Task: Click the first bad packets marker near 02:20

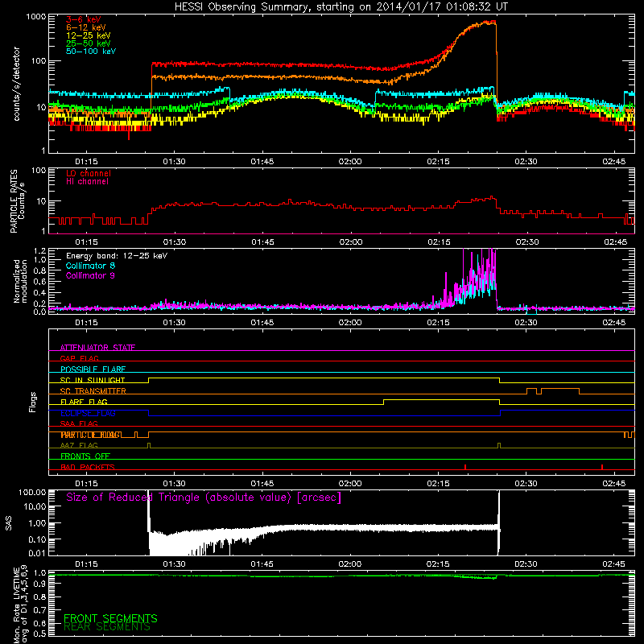Action: pyautogui.click(x=465, y=467)
